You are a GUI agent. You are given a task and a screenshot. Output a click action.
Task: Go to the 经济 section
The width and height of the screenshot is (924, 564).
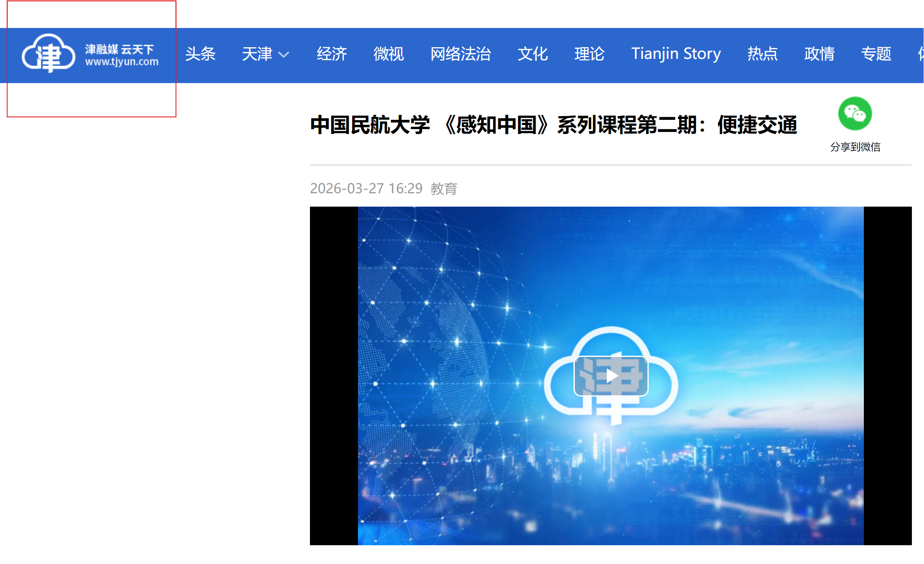click(x=332, y=54)
